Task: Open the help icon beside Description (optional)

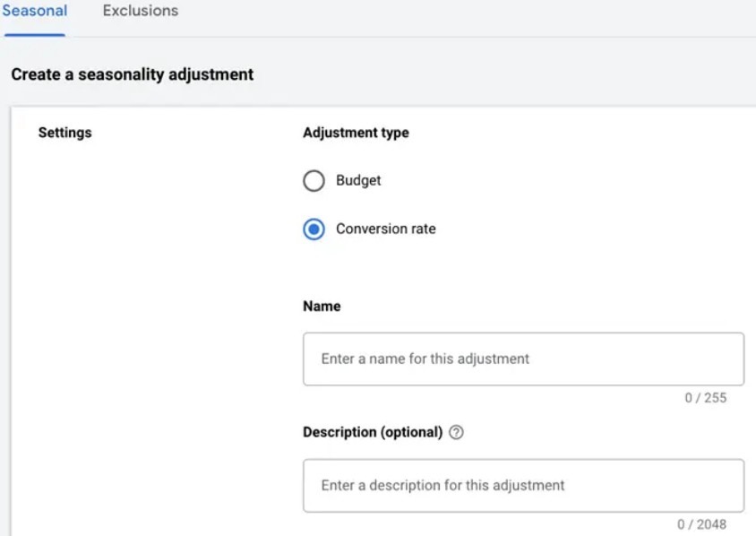Action: pyautogui.click(x=457, y=433)
